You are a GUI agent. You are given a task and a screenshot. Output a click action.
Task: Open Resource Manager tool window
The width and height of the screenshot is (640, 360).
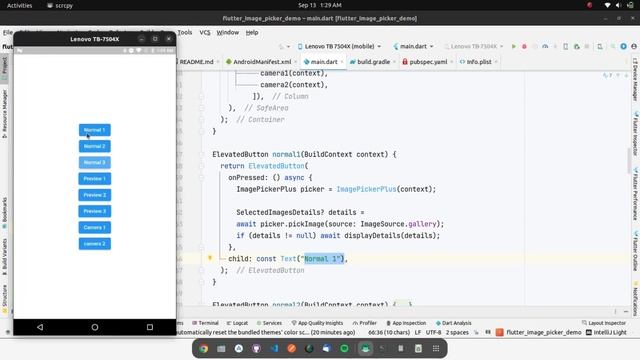coord(4,114)
